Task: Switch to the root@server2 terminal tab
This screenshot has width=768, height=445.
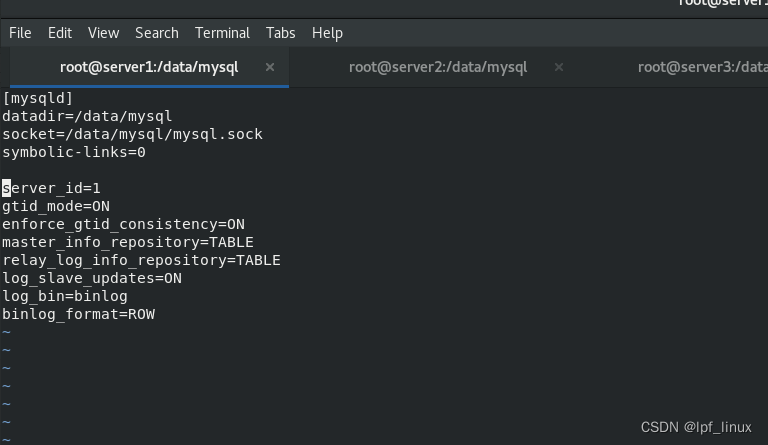Action: [x=438, y=67]
